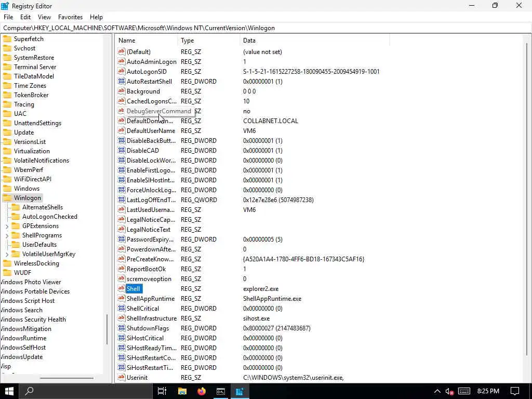Image resolution: width=532 pixels, height=399 pixels.
Task: Select the TokenBroker folder icon
Action: click(x=7, y=95)
